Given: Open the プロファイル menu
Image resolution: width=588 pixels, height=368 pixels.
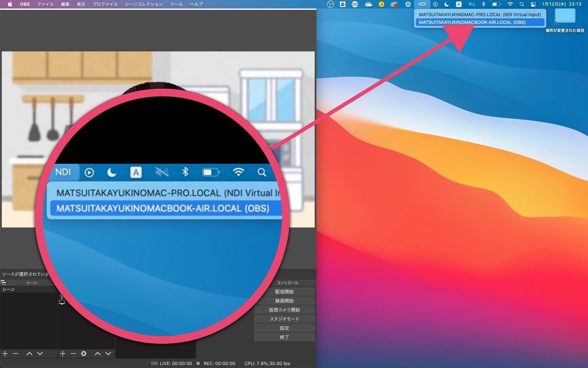Looking at the screenshot, I should 105,4.
